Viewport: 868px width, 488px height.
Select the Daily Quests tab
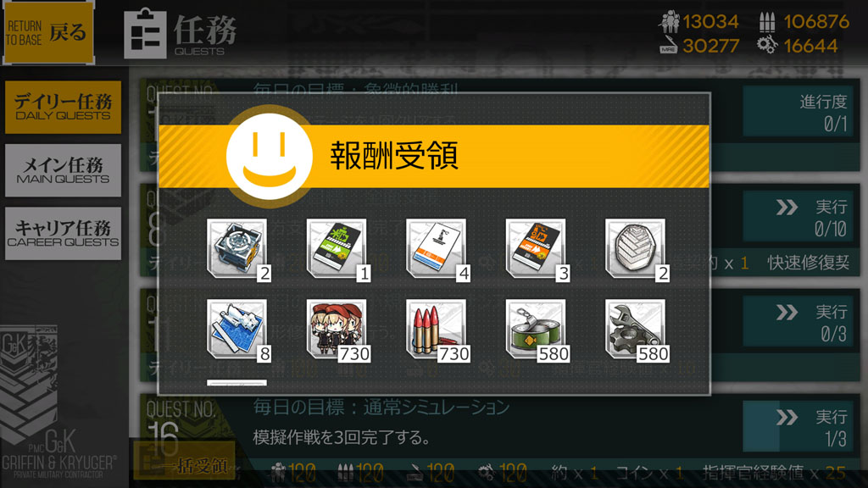pos(63,108)
